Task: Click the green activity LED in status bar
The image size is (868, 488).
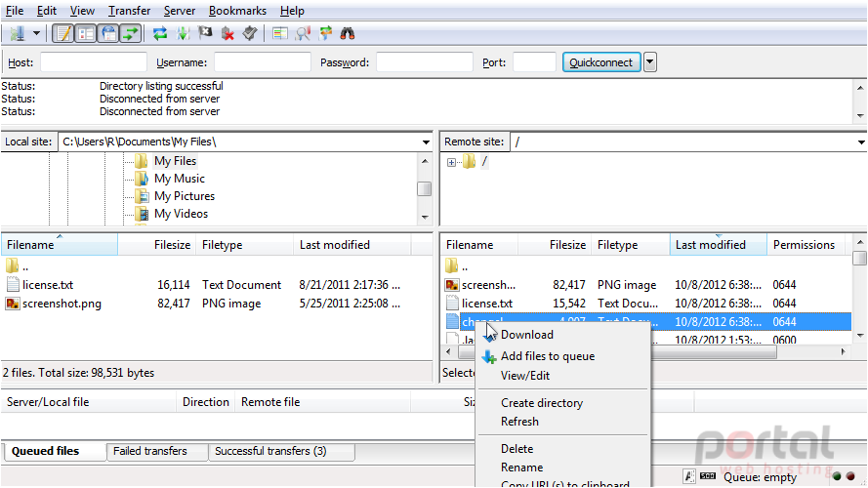Action: (837, 476)
